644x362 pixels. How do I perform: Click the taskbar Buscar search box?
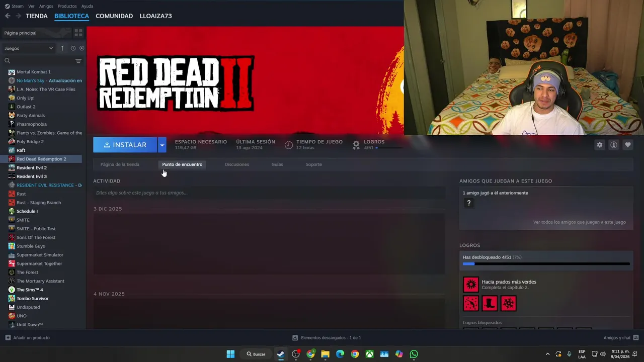(256, 354)
